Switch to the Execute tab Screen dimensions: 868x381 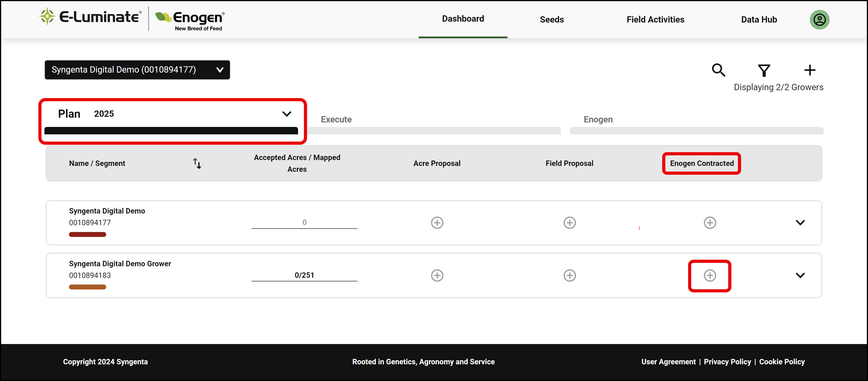pos(336,119)
